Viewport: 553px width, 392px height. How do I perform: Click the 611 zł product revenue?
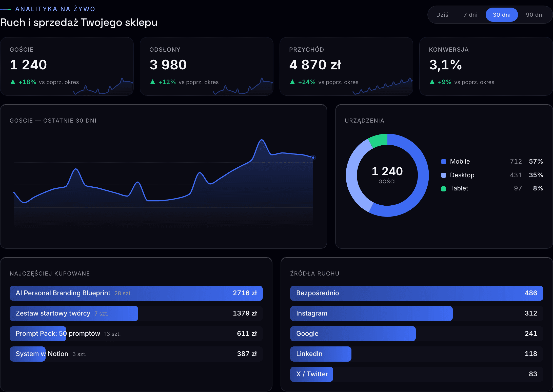coord(247,334)
